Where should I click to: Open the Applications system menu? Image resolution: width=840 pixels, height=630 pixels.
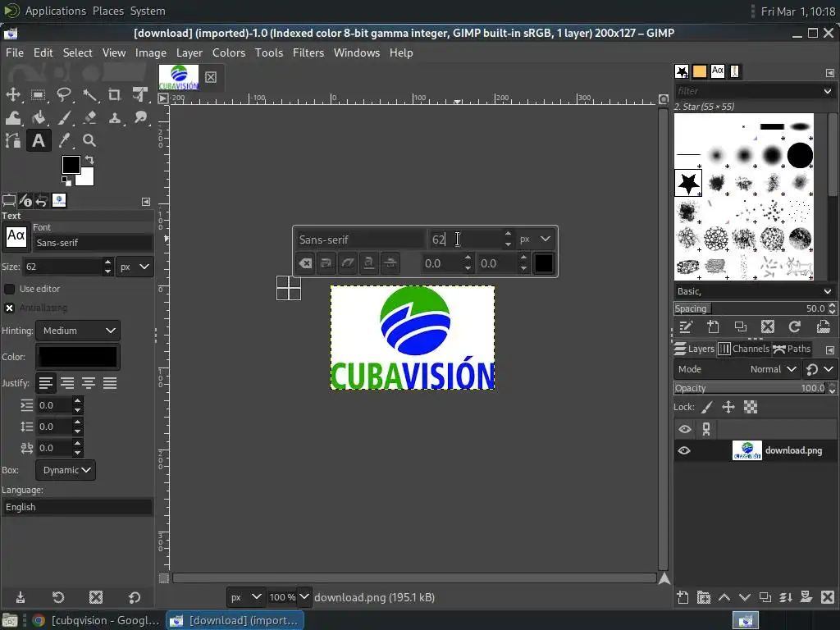[x=55, y=11]
